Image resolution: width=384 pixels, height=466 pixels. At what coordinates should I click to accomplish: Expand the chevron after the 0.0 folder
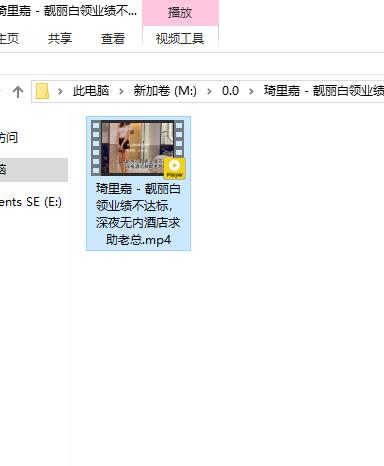251,91
